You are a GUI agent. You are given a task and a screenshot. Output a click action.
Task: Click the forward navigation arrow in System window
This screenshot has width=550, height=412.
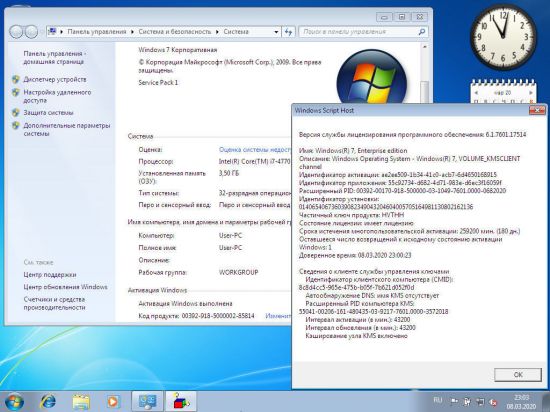coord(32,32)
